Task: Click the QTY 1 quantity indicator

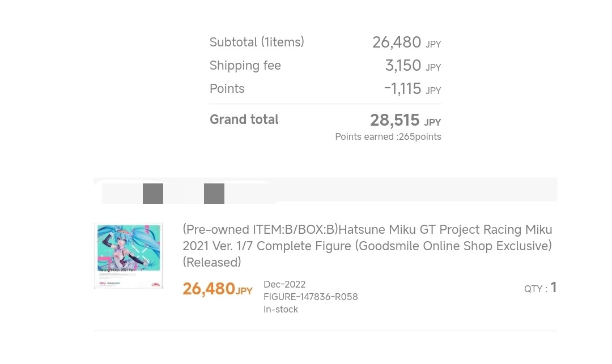Action: click(540, 288)
